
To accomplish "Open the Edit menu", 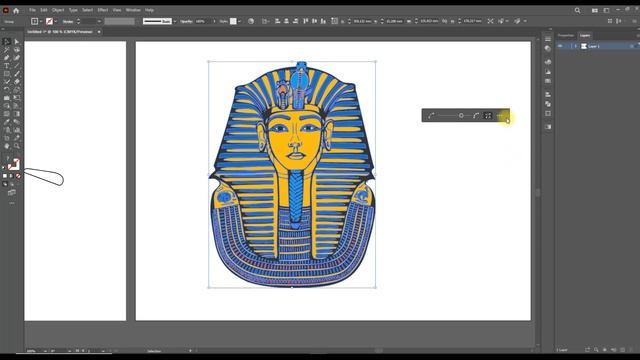I will (44, 10).
